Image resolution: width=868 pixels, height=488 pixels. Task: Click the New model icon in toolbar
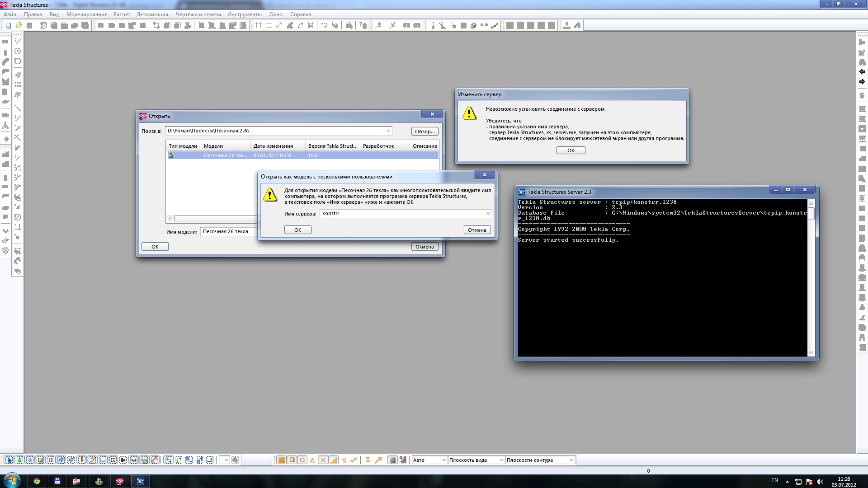(9, 25)
